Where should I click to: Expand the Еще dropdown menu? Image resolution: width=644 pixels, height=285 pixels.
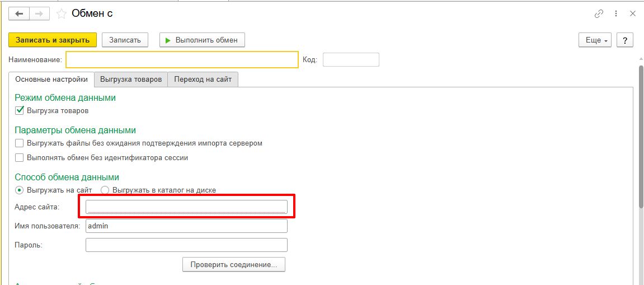click(595, 40)
